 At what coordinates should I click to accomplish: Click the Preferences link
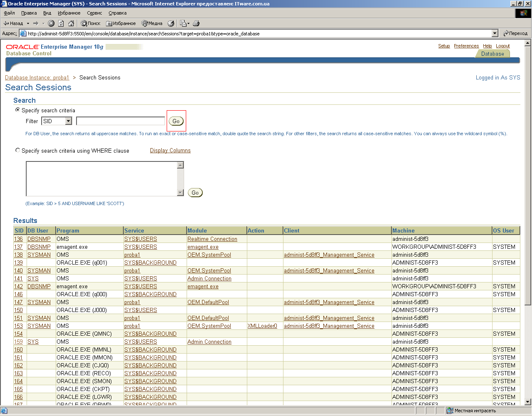pyautogui.click(x=466, y=46)
